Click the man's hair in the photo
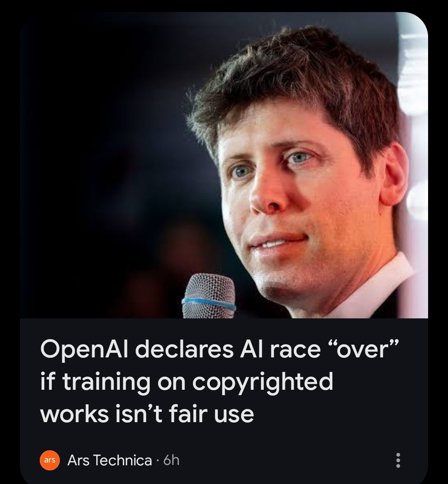The height and width of the screenshot is (484, 448). click(296, 80)
